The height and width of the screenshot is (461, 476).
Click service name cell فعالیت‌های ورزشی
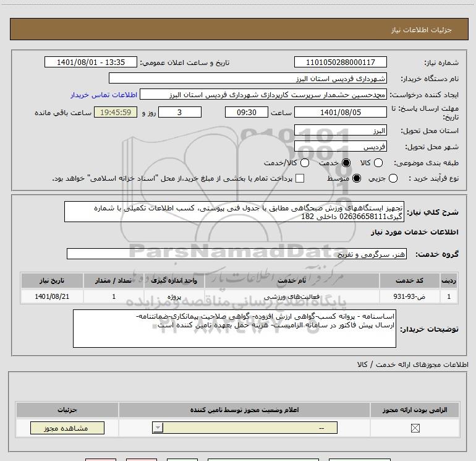[292, 296]
